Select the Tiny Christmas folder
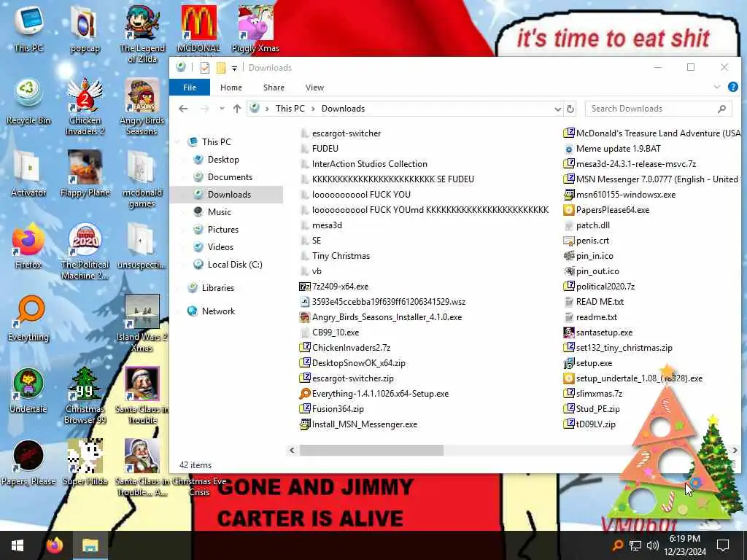 click(x=341, y=256)
